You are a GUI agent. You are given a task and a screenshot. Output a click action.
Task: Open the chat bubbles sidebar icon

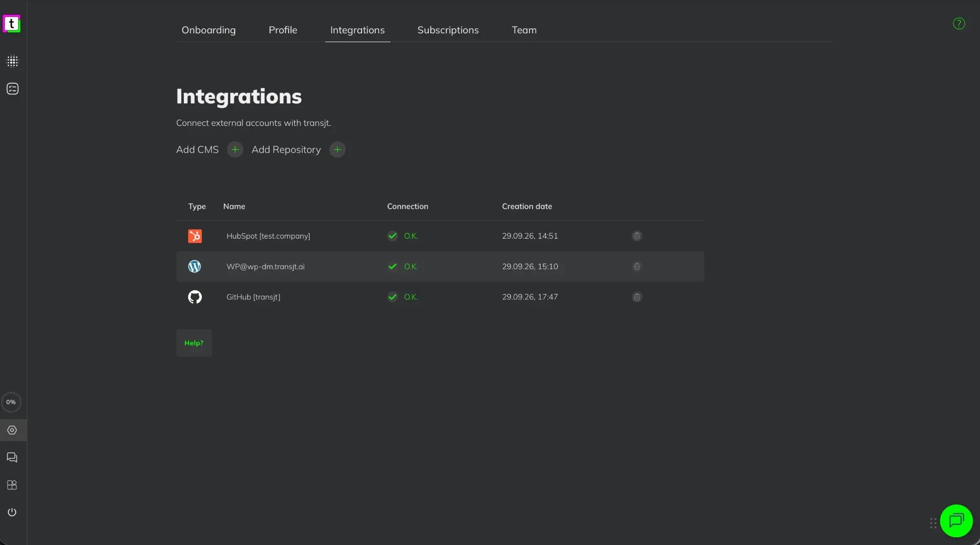coord(12,457)
